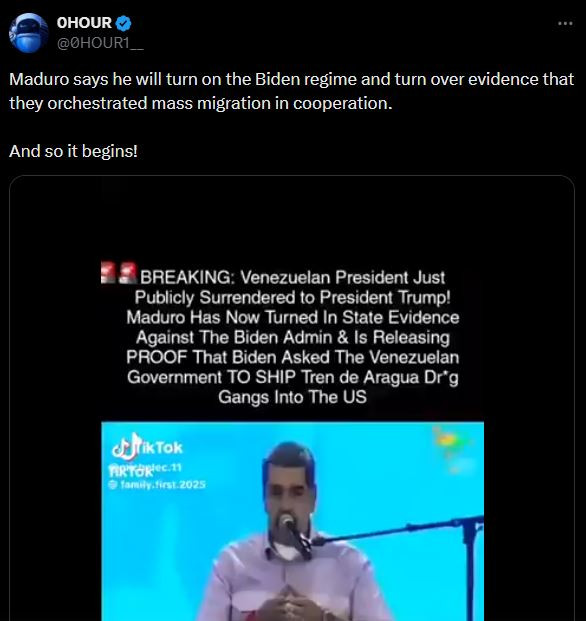Open the @0HOUR1__ handle link
The image size is (586, 621).
(100, 43)
